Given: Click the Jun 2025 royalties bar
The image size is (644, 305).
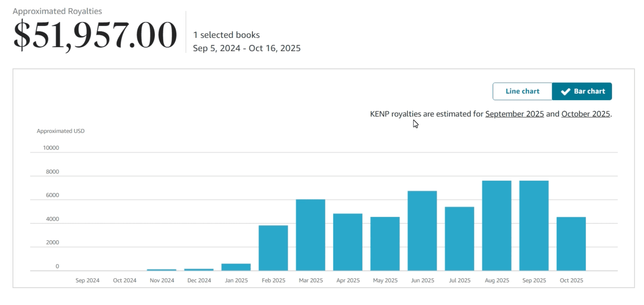Looking at the screenshot, I should (x=422, y=231).
